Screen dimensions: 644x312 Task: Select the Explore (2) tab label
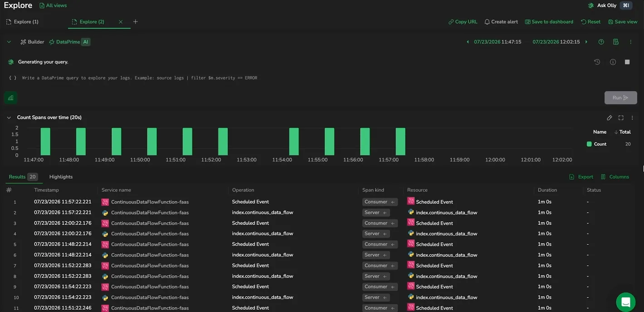[92, 22]
